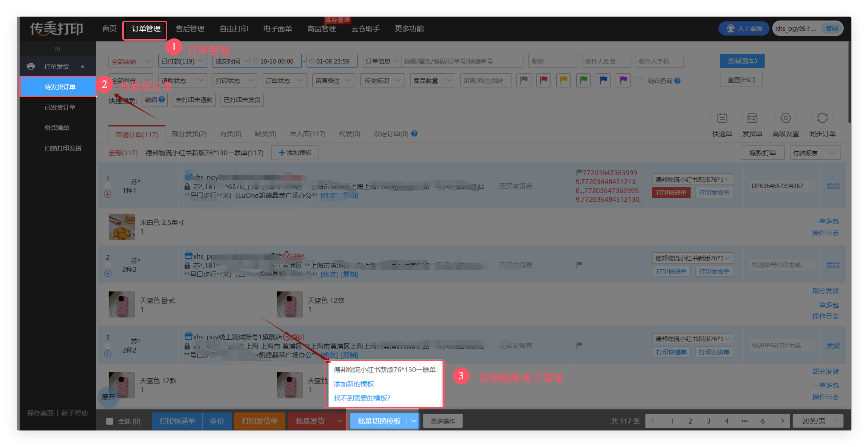
Task: Click the gray flag on order 3
Action: 579,345
